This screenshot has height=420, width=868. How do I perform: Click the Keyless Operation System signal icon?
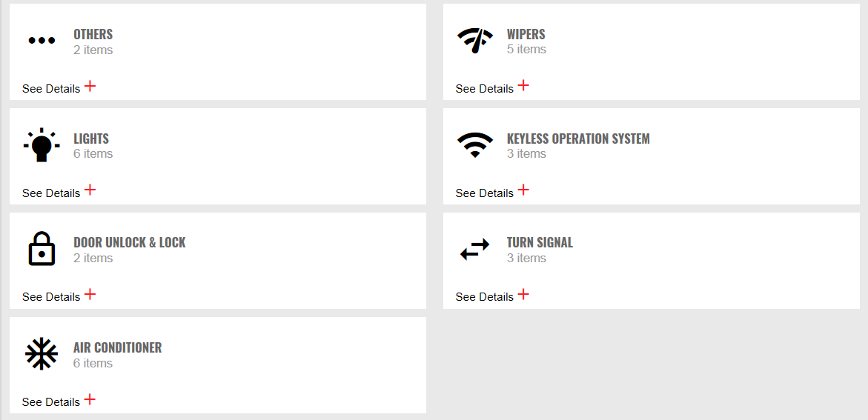click(475, 145)
